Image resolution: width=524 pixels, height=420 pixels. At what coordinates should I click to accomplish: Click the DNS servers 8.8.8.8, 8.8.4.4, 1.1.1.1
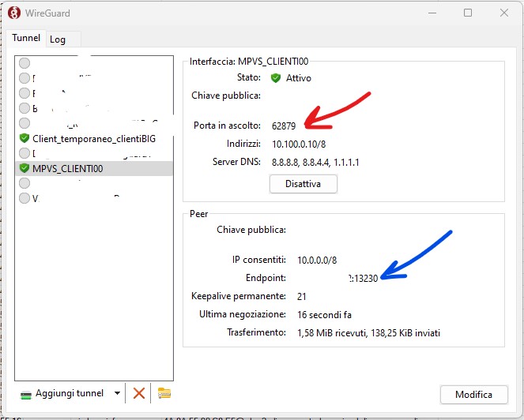point(315,163)
